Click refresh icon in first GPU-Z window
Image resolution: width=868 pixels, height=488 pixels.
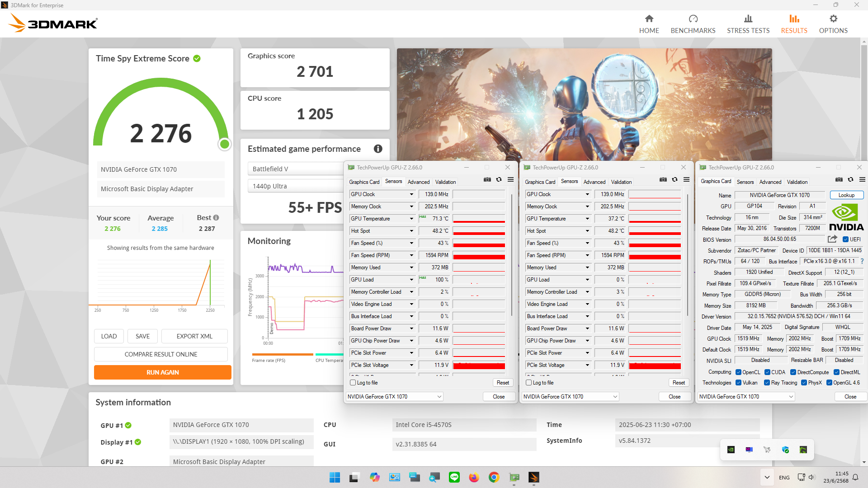(499, 179)
